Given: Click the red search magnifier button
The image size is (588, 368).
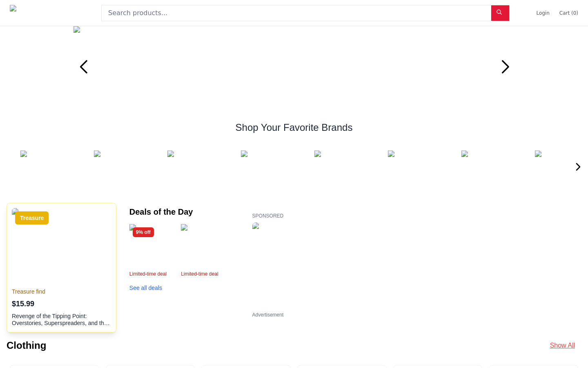Looking at the screenshot, I should click(500, 13).
